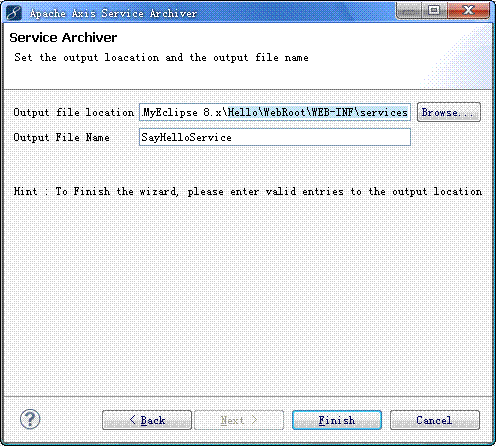Screen dimensions: 496x446
Task: Click the 'Service Archiver' heading text
Action: coord(63,38)
